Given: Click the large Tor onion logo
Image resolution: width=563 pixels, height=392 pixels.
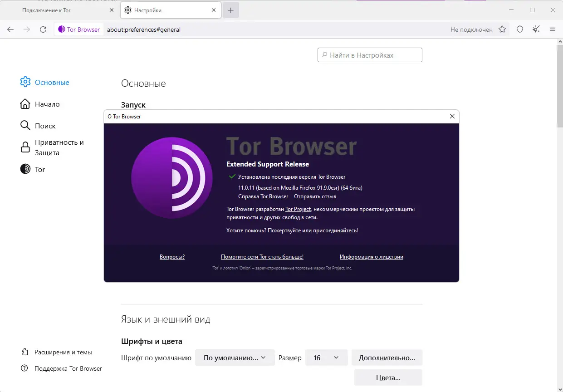Looking at the screenshot, I should point(172,178).
